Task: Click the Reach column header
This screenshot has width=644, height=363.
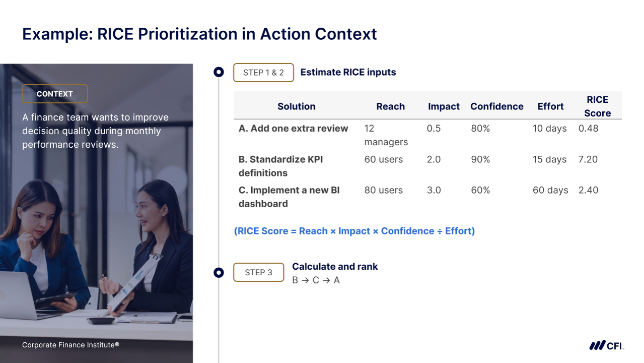Action: click(390, 106)
